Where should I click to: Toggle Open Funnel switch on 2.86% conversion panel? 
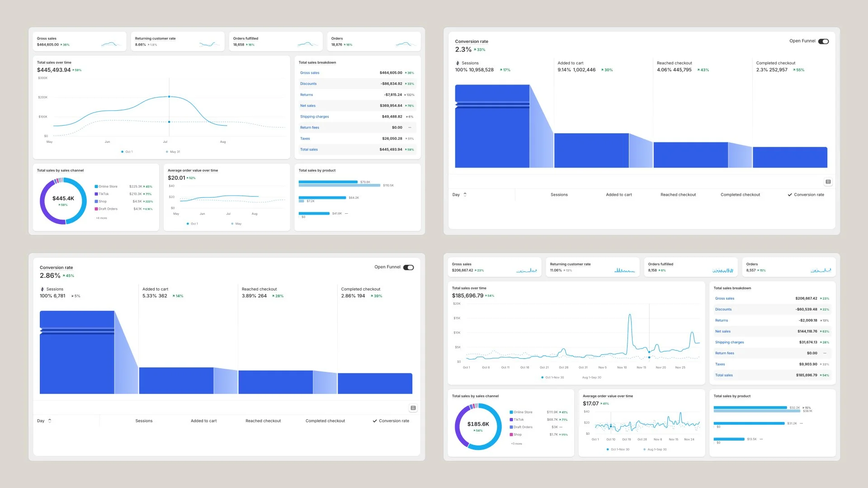408,267
